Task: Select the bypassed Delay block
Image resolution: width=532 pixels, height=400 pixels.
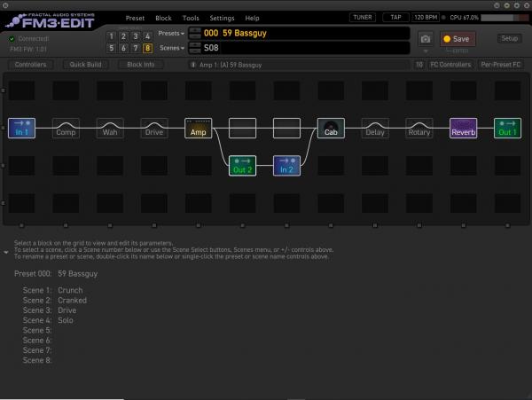Action: tap(375, 128)
